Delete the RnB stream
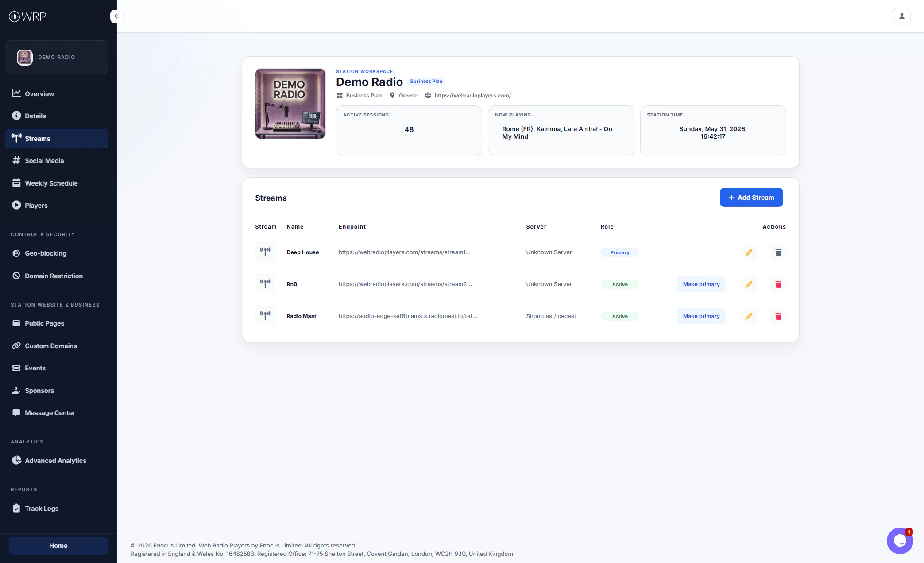The image size is (924, 563). pyautogui.click(x=778, y=284)
